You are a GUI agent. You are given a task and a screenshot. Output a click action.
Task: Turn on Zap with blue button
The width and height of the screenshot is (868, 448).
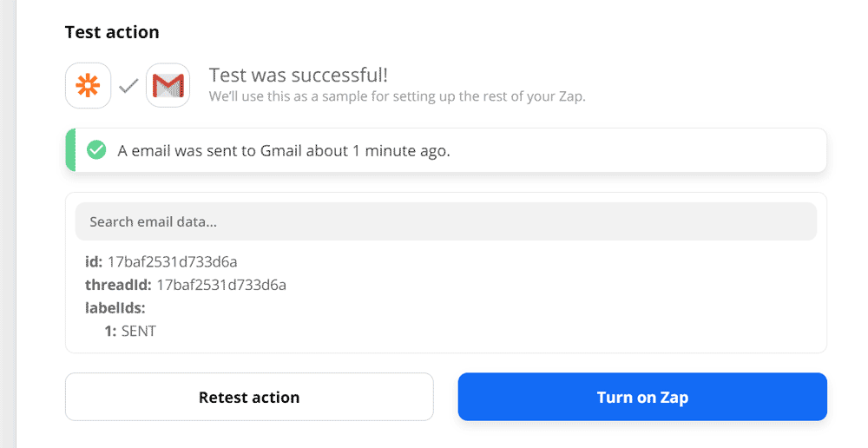click(x=642, y=397)
